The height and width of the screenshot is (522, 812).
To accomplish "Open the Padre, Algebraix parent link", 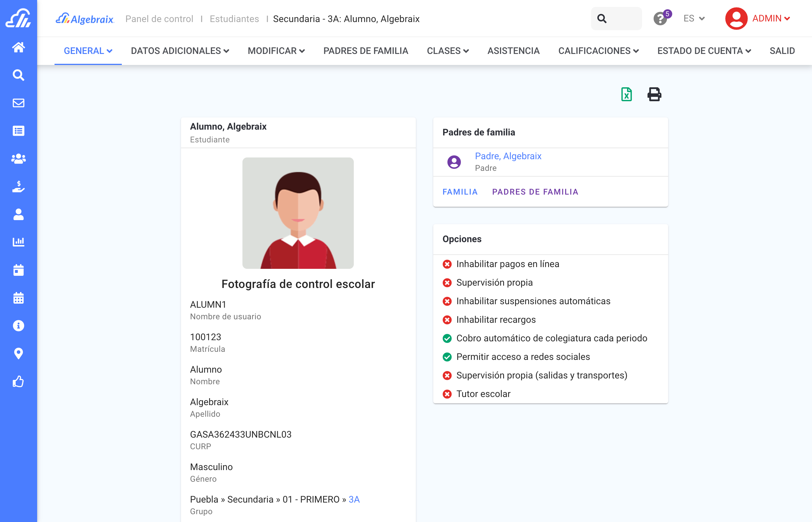I will point(508,156).
